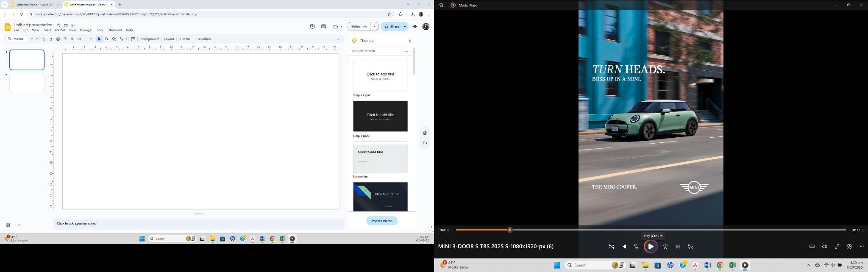Click the Import theme button
Viewport: 868px width, 272px height.
[x=382, y=221]
